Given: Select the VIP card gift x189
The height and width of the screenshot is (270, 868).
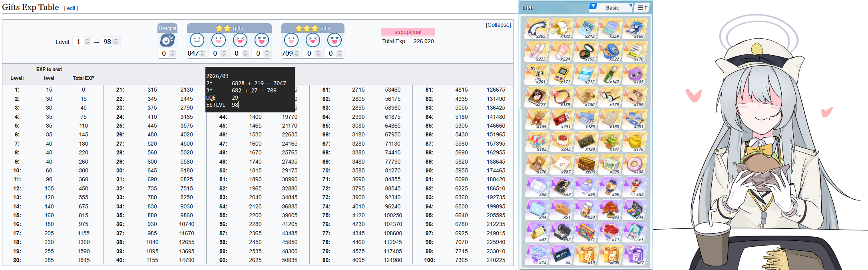Looking at the screenshot, I should pyautogui.click(x=587, y=142).
